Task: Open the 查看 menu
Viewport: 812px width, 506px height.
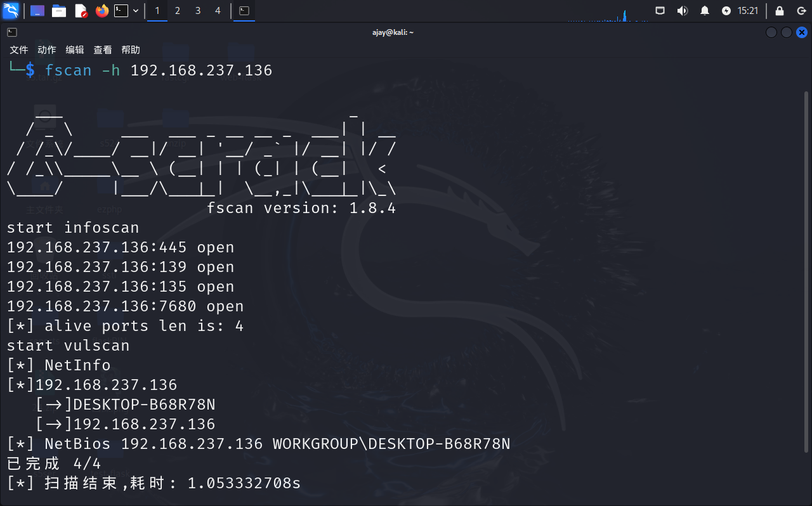Action: 103,50
